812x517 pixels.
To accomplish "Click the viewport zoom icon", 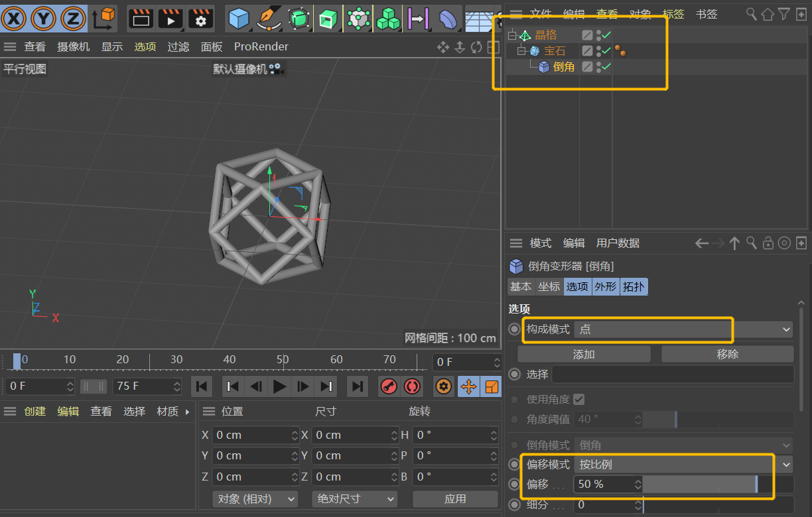I will [x=460, y=47].
